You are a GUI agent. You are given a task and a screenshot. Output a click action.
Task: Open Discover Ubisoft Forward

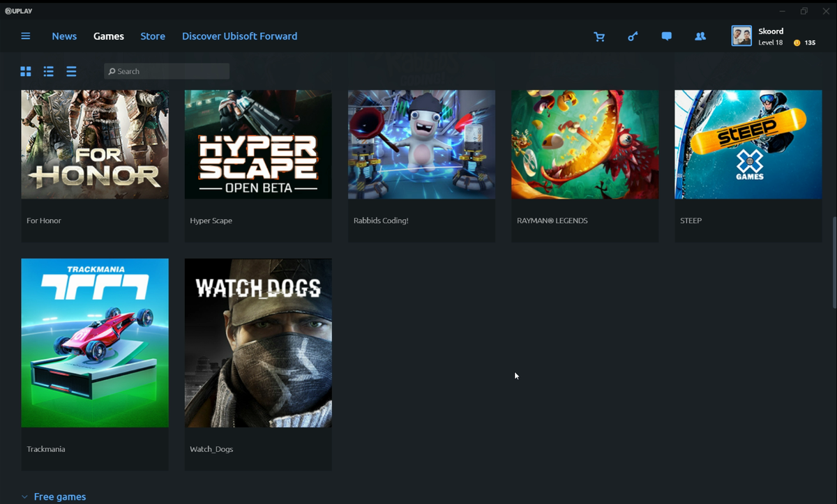pyautogui.click(x=239, y=36)
